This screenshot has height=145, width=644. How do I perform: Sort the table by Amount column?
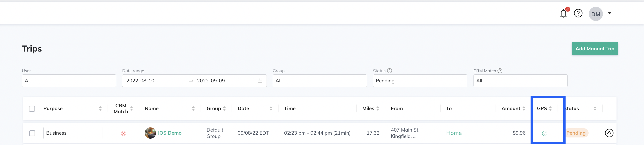524,109
